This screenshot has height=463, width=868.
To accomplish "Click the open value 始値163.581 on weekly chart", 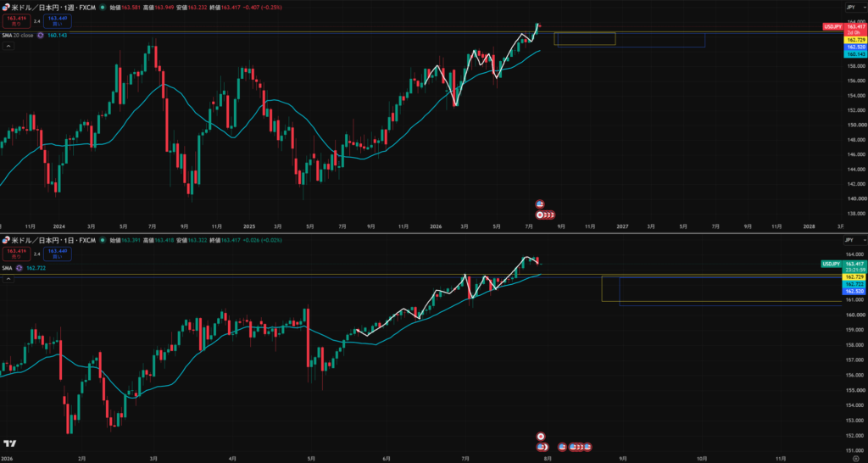I will click(x=125, y=8).
